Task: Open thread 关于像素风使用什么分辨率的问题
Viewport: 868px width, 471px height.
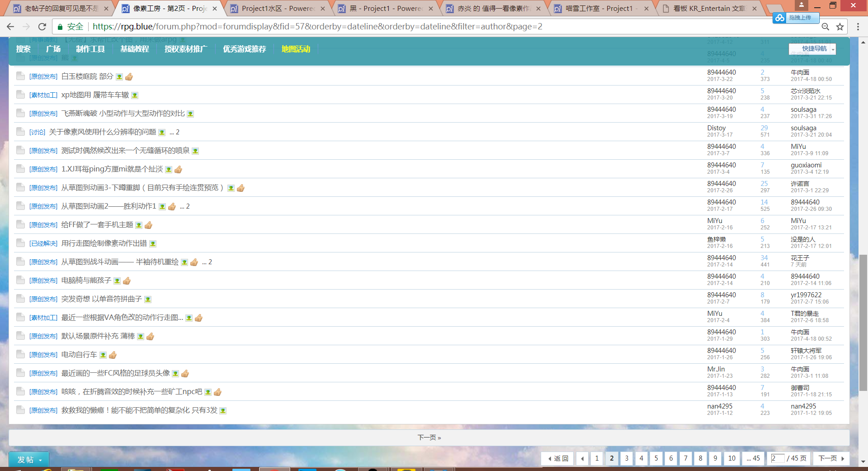Action: click(x=103, y=132)
